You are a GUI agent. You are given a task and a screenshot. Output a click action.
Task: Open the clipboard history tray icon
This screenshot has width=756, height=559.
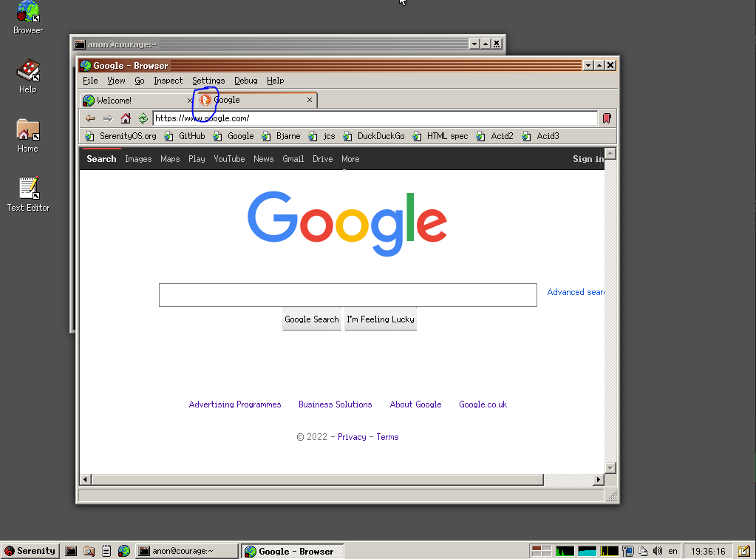[x=643, y=551]
